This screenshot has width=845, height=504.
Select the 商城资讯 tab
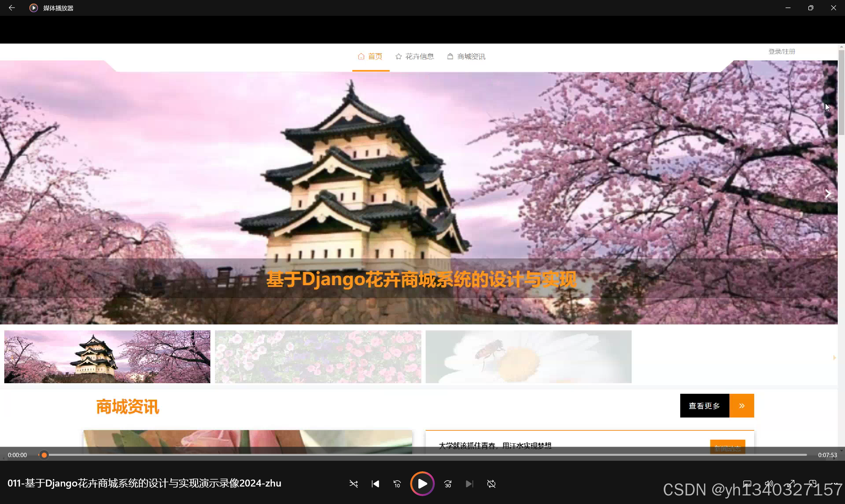point(466,56)
